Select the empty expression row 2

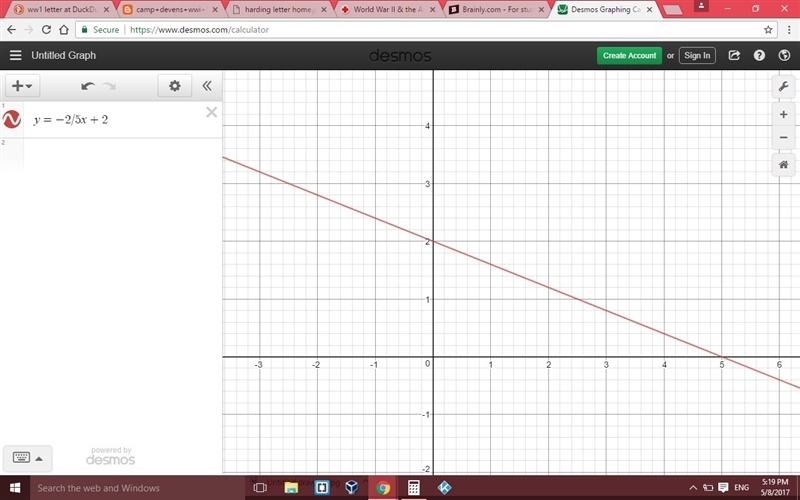111,153
